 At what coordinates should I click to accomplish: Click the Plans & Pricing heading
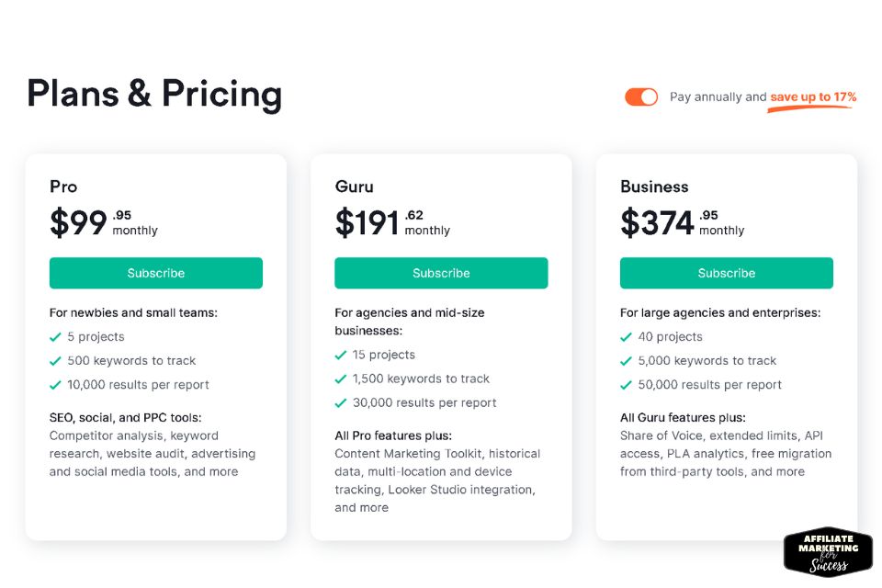(x=154, y=94)
